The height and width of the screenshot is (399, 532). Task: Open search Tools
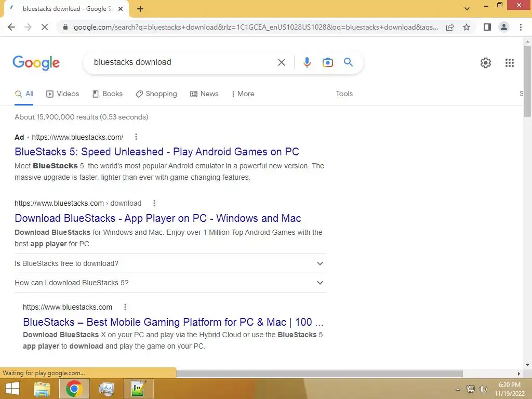point(344,94)
